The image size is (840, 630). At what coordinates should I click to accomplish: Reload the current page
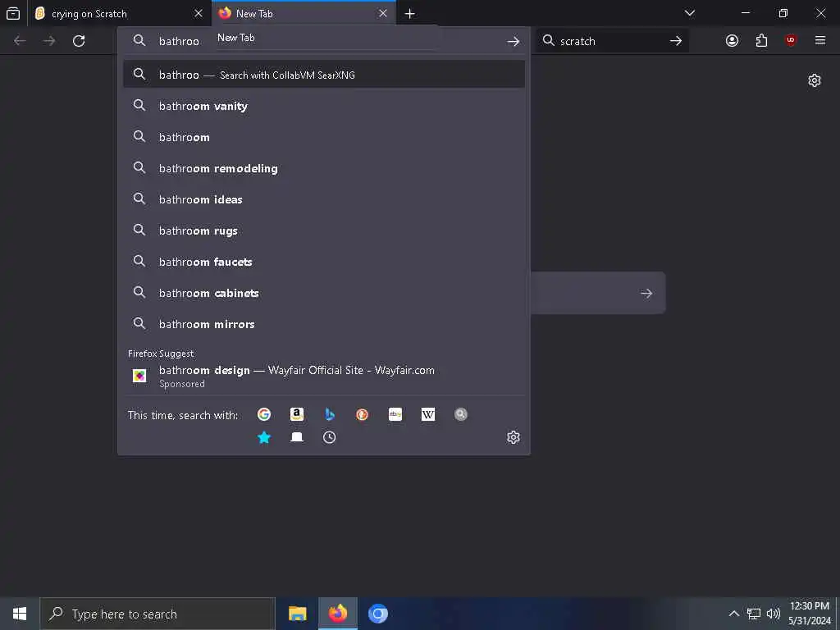[79, 41]
